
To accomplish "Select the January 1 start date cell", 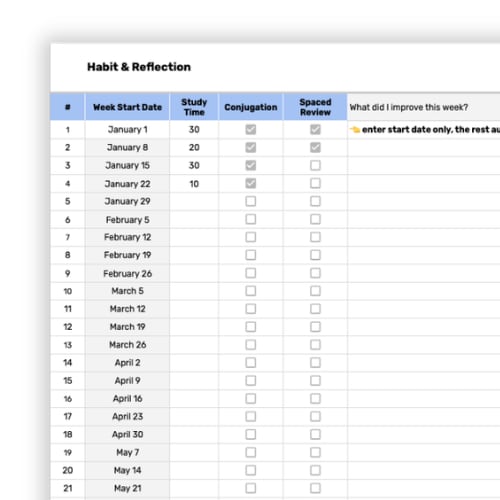I will tap(127, 129).
